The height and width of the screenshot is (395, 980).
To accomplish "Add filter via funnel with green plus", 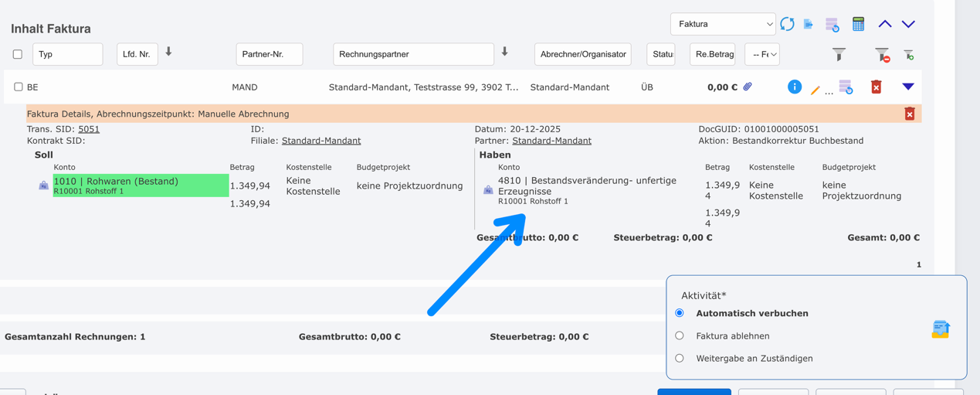I will (909, 54).
